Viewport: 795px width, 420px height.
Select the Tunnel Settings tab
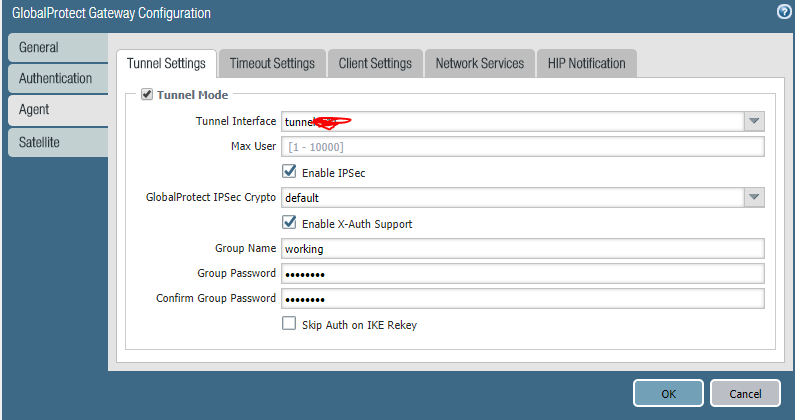coord(166,63)
